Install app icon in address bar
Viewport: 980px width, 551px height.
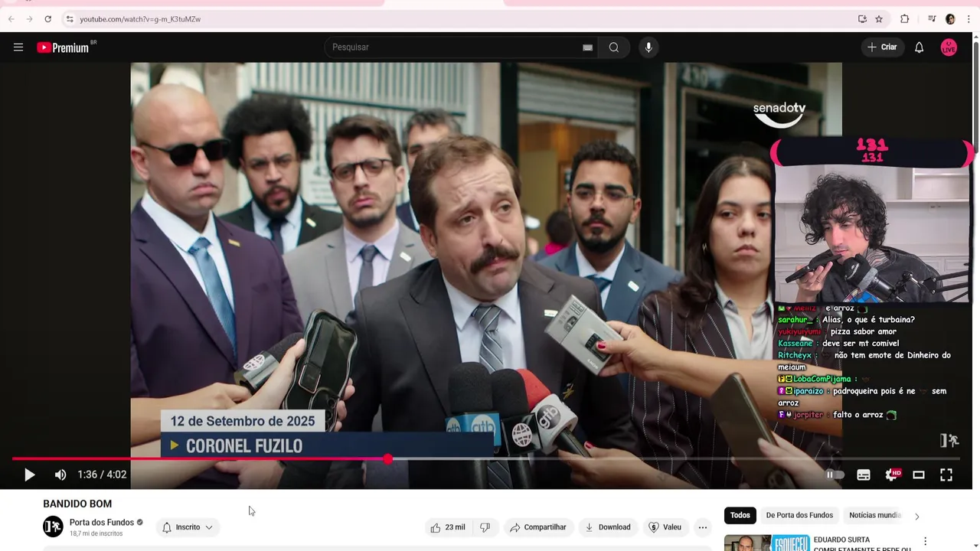point(862,19)
